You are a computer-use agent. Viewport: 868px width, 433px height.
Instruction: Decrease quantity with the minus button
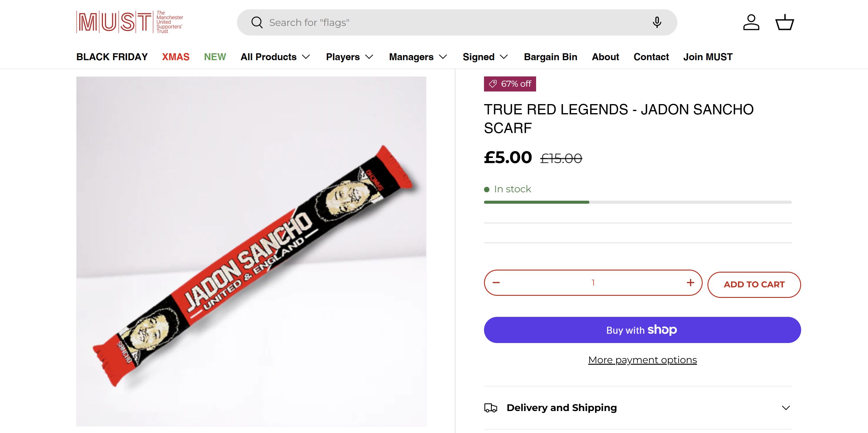(496, 283)
